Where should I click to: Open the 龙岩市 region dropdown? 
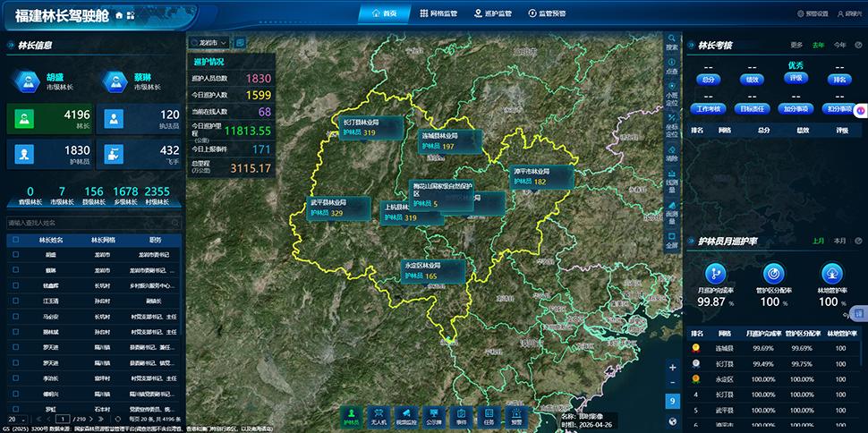tap(209, 42)
